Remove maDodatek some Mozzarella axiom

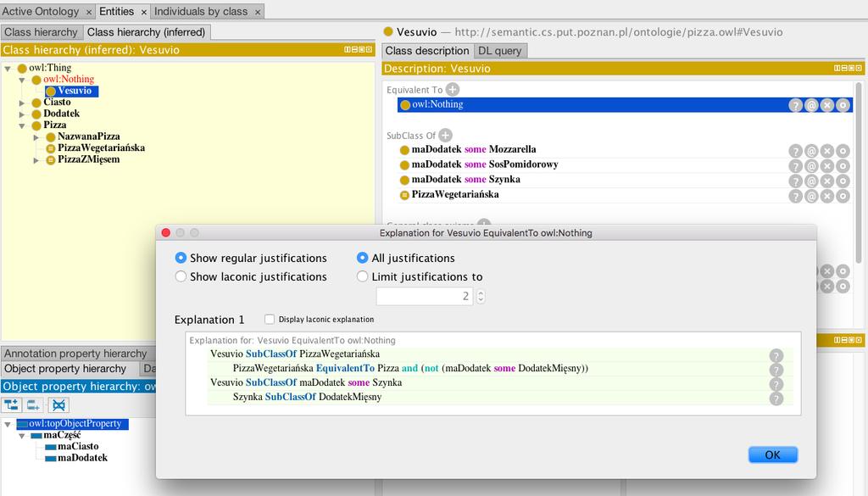(827, 151)
